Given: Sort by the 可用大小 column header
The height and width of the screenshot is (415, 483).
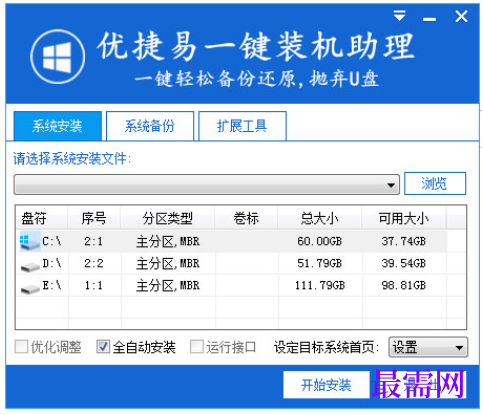Looking at the screenshot, I should (404, 219).
